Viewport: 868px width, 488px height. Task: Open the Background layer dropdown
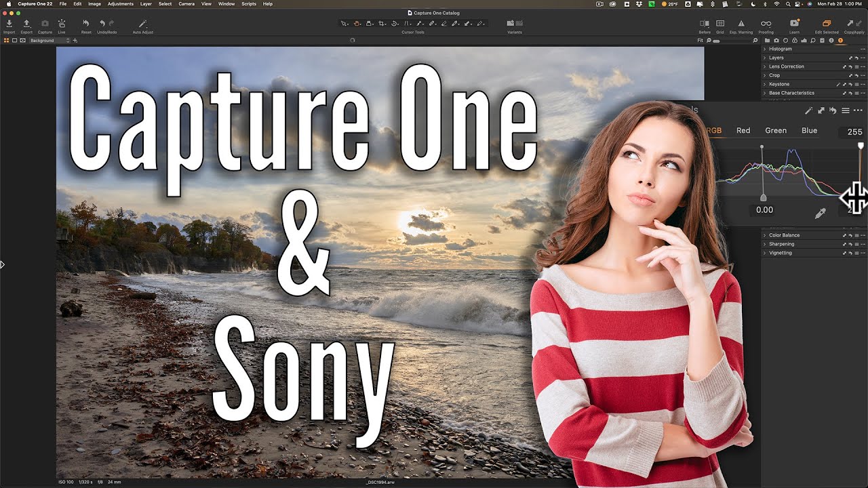[49, 41]
